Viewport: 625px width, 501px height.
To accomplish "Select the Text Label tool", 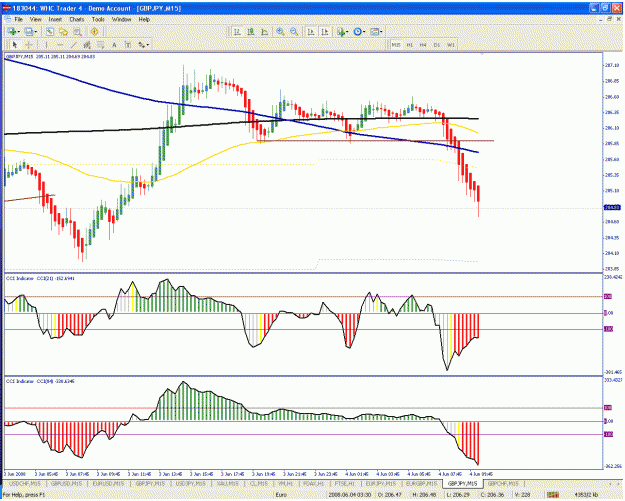I will click(x=128, y=45).
